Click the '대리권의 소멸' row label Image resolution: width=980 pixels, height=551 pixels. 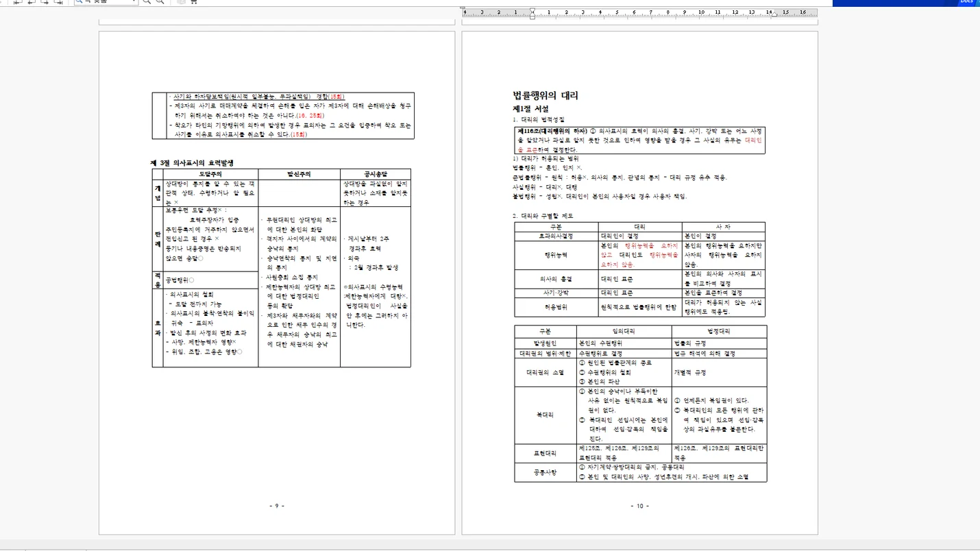click(546, 372)
